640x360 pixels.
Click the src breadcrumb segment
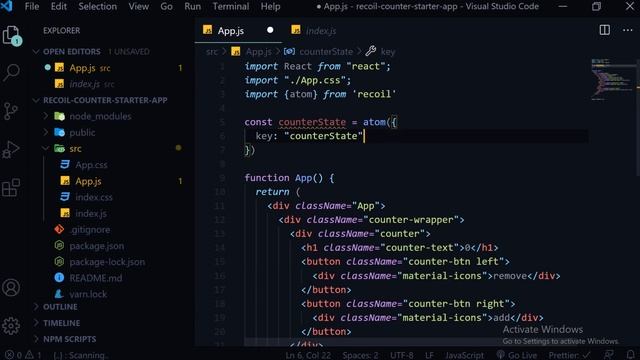pyautogui.click(x=211, y=51)
